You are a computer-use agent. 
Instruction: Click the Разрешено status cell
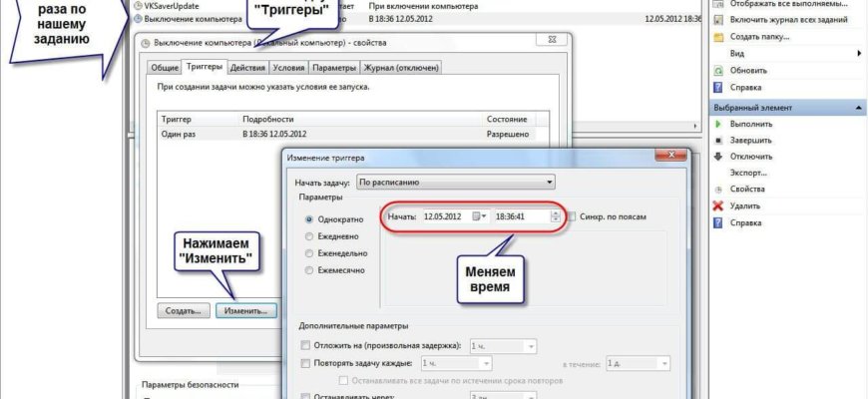(x=508, y=134)
